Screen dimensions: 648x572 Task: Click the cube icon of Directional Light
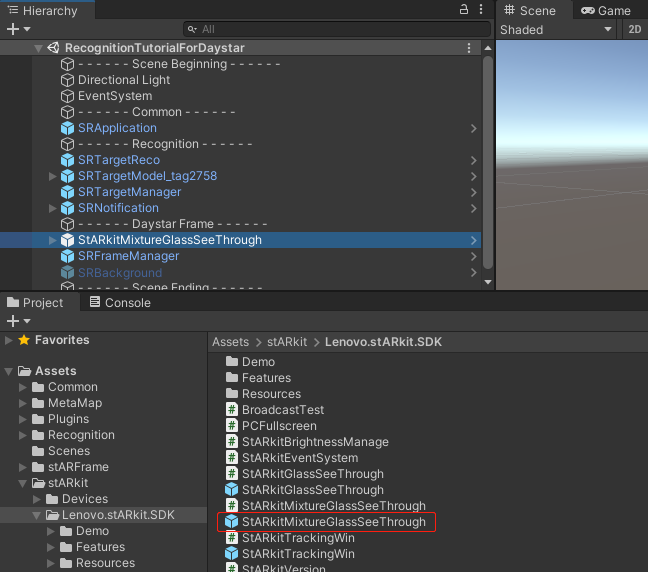point(67,80)
